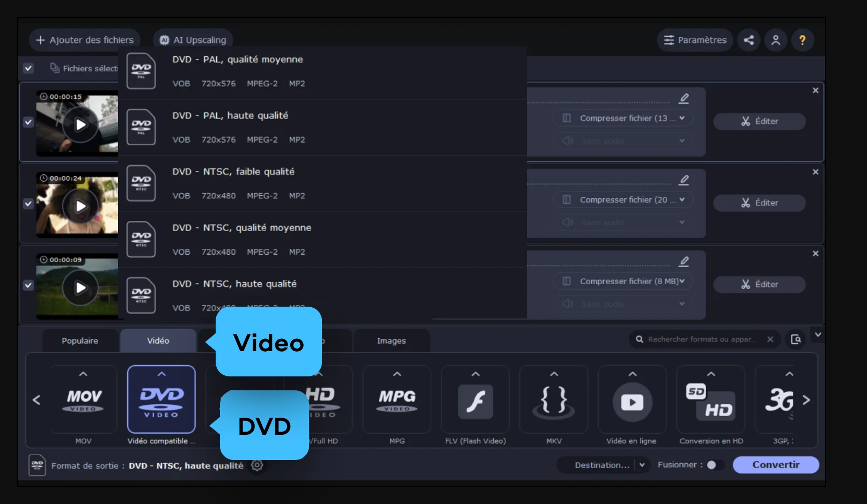Select the FLV (Flash Video) format
Viewport: 867px width, 504px height.
point(475,399)
